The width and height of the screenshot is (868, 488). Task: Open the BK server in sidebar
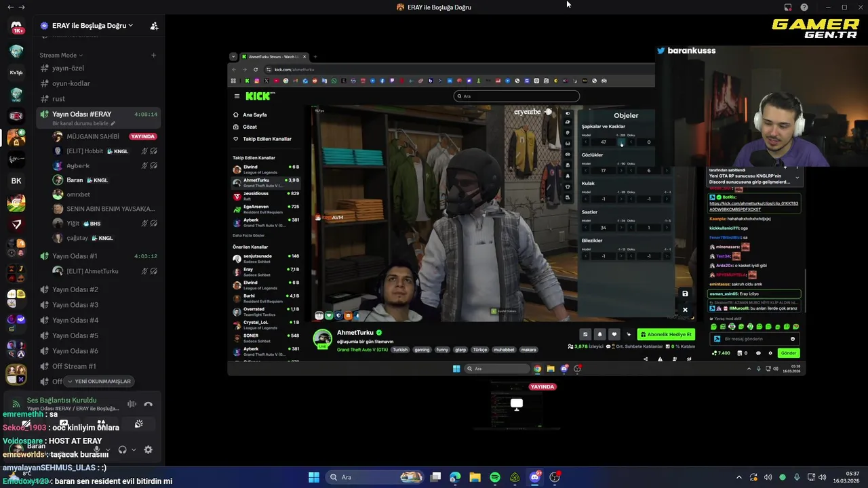(16, 181)
